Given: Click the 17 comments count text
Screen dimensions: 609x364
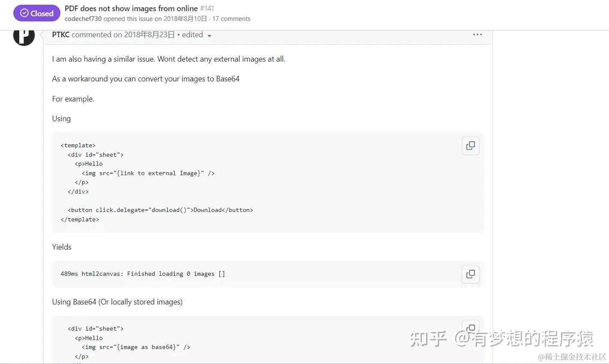Looking at the screenshot, I should [231, 19].
